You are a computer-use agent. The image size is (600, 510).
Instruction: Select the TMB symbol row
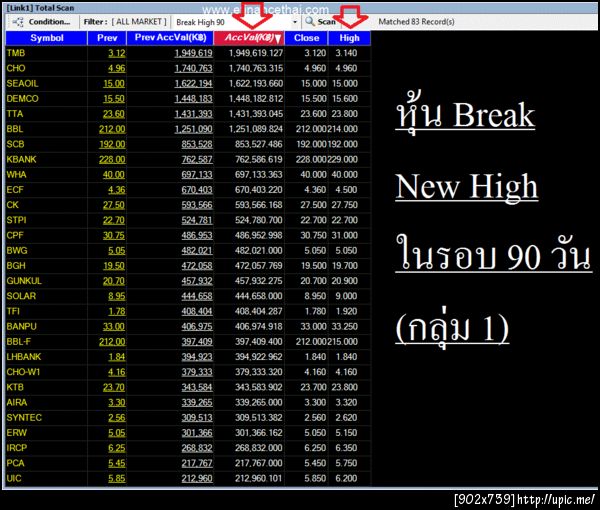click(x=188, y=53)
